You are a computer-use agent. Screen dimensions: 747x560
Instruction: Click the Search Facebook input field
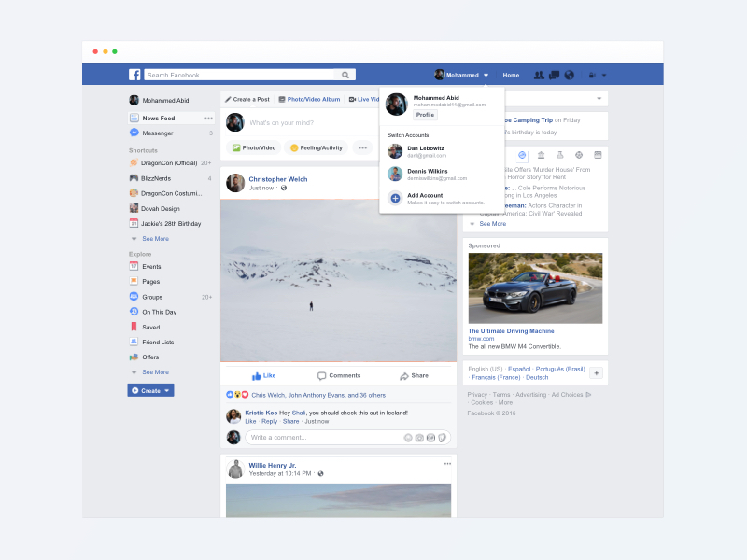click(239, 75)
